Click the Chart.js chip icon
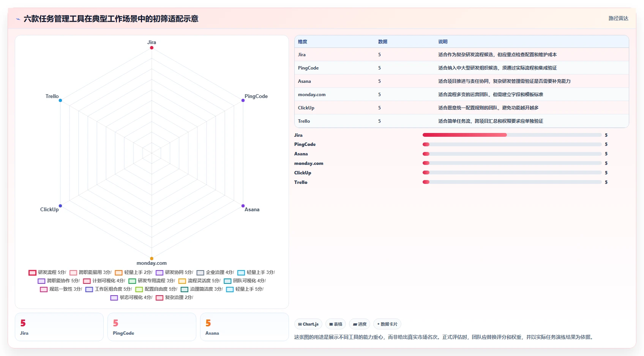 300,324
